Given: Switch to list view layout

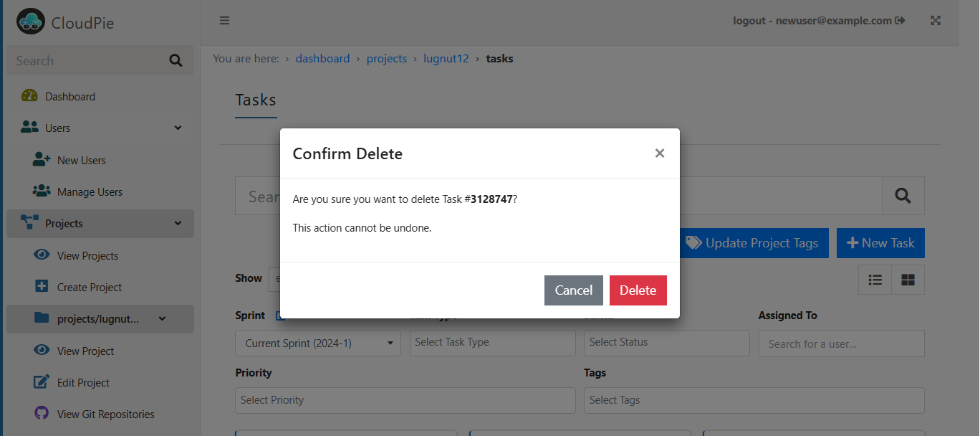Looking at the screenshot, I should click(x=875, y=280).
